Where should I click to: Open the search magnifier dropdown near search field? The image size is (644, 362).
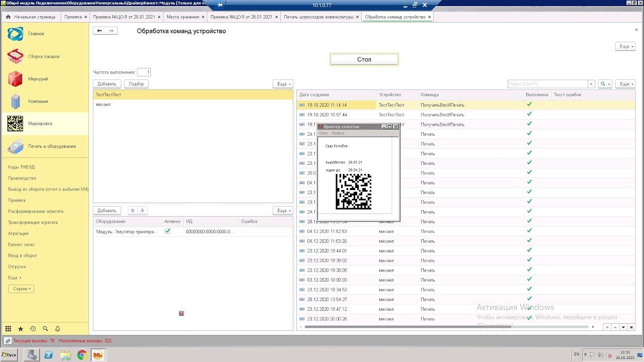pyautogui.click(x=604, y=84)
